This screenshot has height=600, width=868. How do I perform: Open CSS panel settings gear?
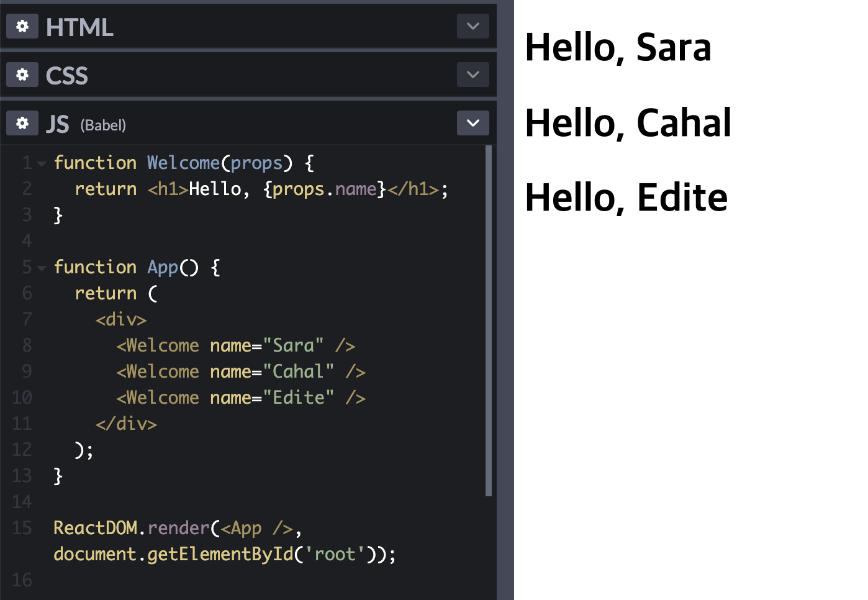22,75
